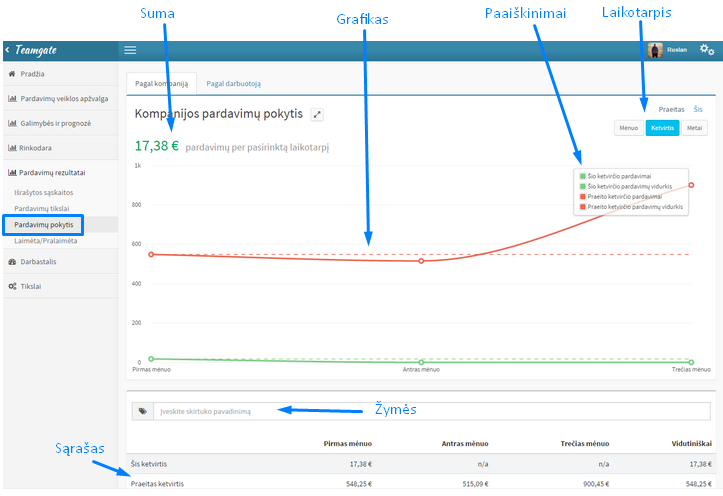723x496 pixels.
Task: Select Praeitas period link
Action: [671, 109]
